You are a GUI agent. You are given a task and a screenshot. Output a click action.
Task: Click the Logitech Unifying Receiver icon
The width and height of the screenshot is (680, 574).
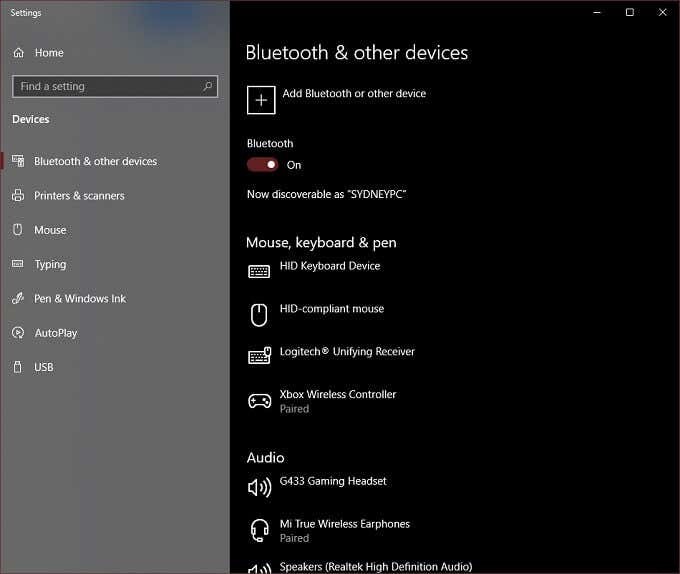point(259,355)
